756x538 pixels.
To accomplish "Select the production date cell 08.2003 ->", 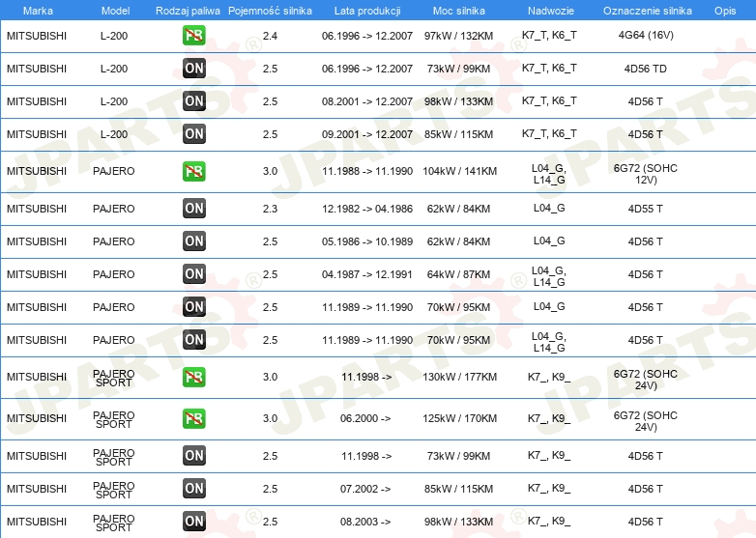I will tap(365, 522).
